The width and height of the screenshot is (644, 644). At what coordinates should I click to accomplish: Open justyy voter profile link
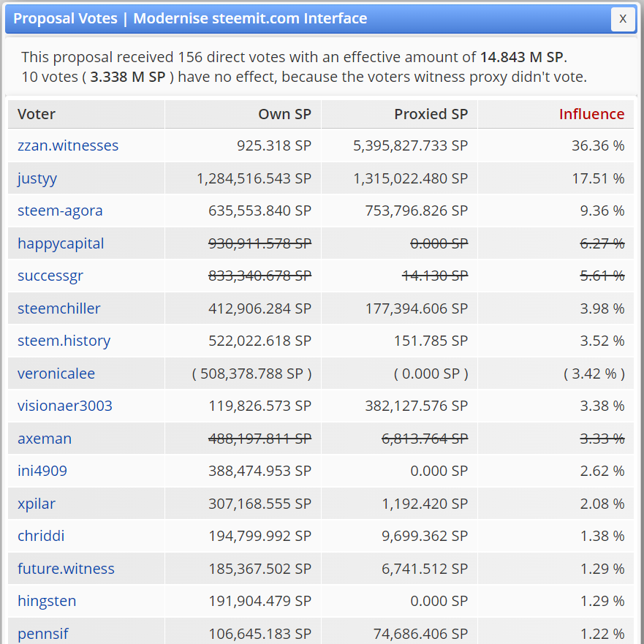coord(37,178)
